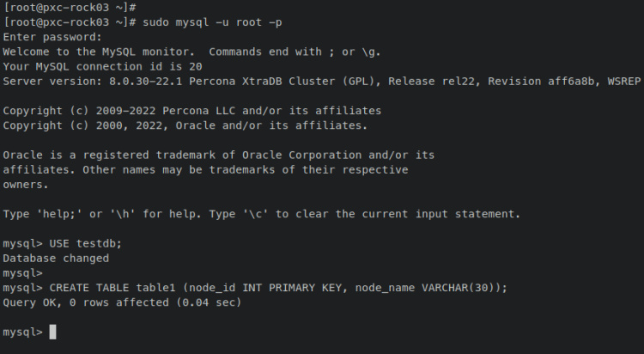Image resolution: width=644 pixels, height=354 pixels.
Task: Click the 'Copyright (c) 2000, 2022, Oracle' line
Action: pos(185,125)
